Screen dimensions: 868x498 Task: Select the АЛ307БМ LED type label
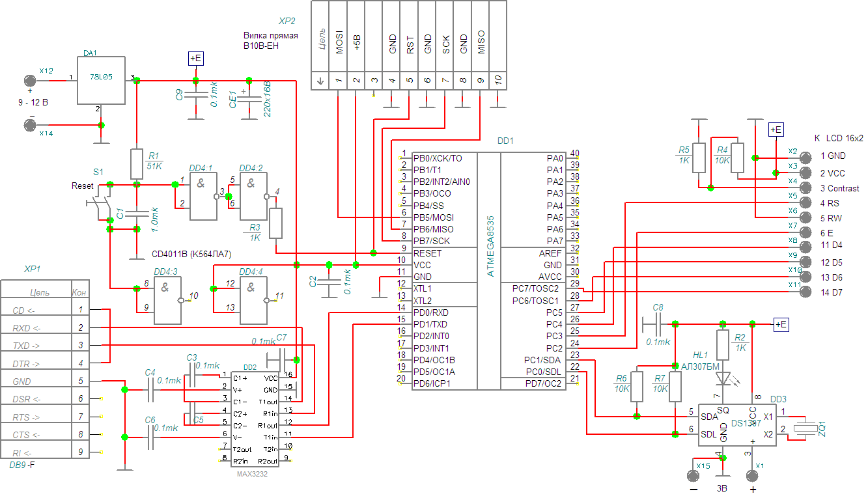point(700,366)
